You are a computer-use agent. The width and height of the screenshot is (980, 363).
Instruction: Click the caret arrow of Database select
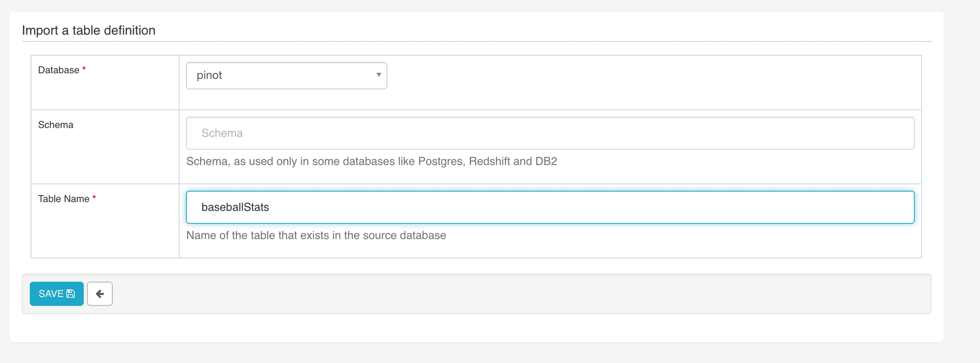point(378,75)
